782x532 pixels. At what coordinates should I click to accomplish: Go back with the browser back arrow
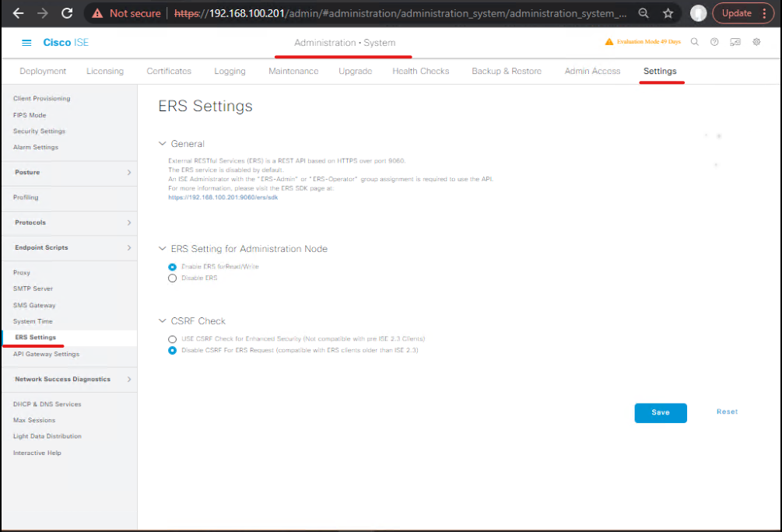(19, 13)
